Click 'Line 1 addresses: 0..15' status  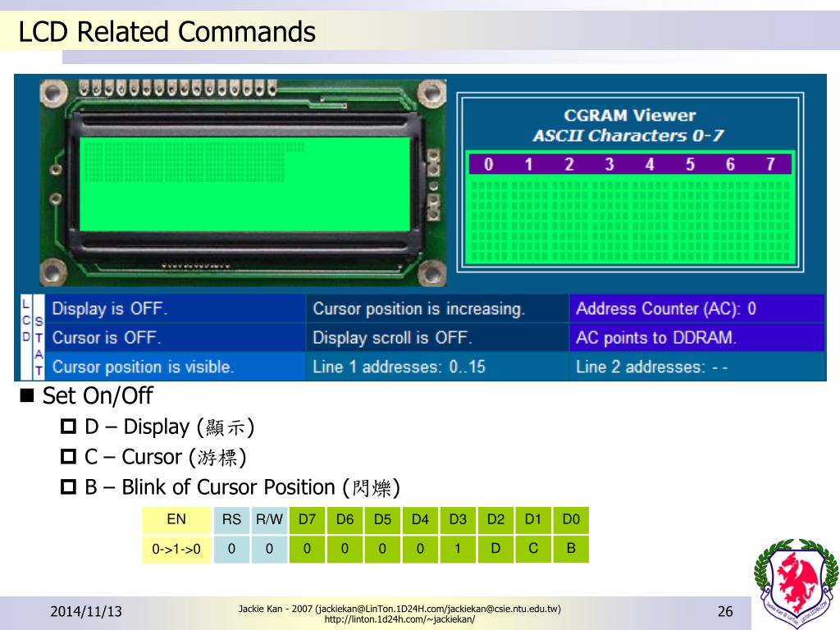437,367
